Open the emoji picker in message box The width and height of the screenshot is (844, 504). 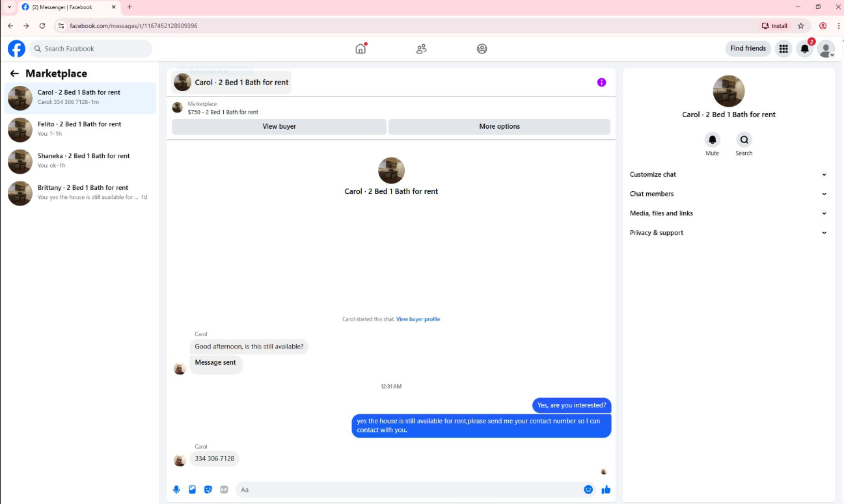click(x=588, y=490)
